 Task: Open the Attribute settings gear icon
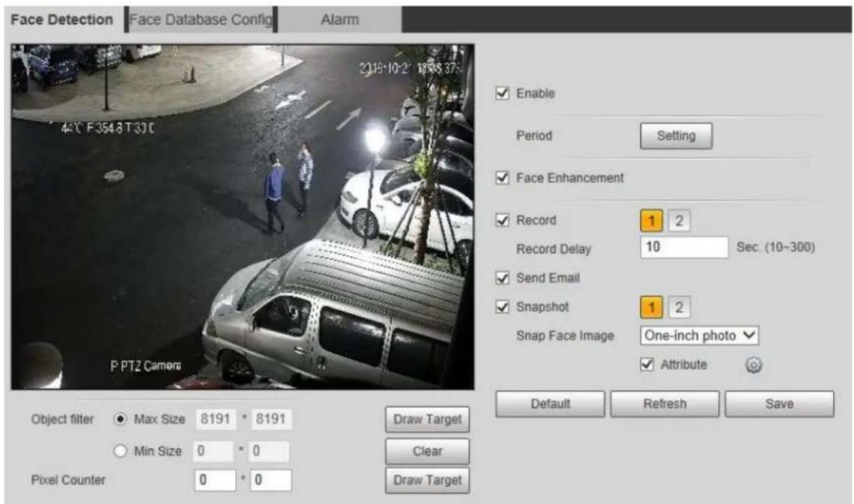tap(753, 365)
